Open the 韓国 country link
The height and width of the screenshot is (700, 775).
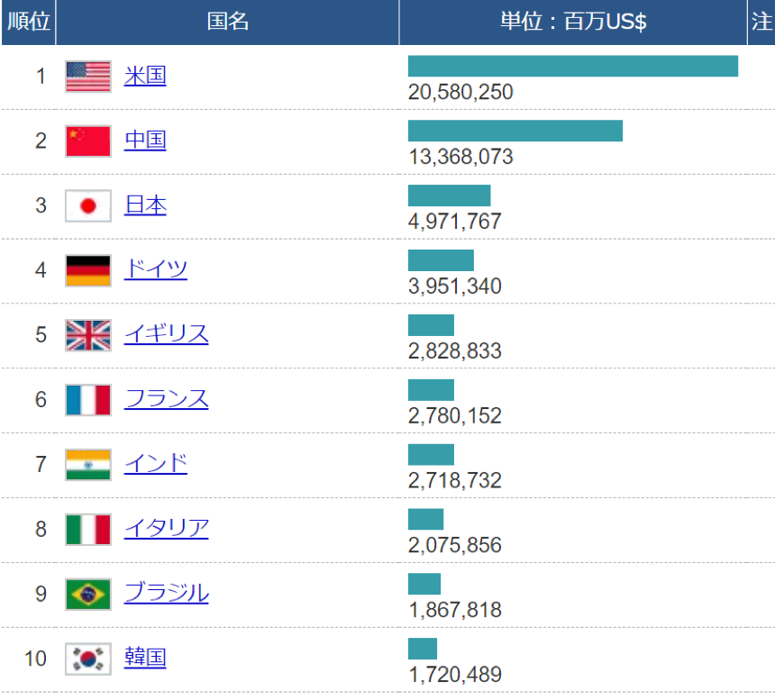145,658
